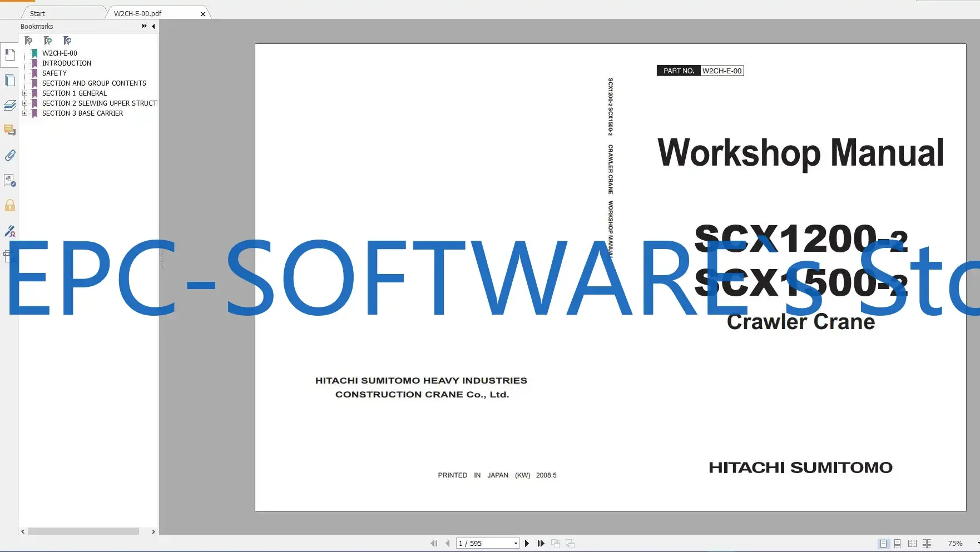
Task: Select the SECTION 1 GENERAL bookmark
Action: 75,93
